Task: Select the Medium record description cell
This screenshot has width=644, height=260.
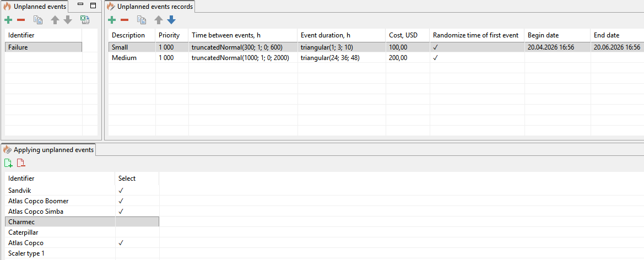Action: coord(132,58)
